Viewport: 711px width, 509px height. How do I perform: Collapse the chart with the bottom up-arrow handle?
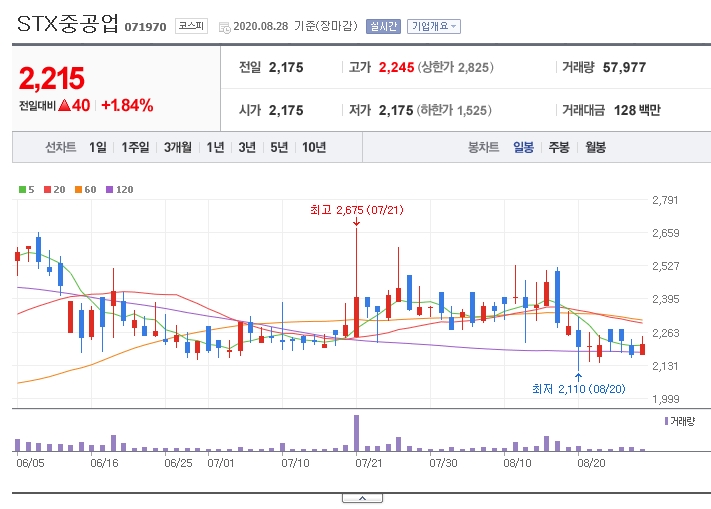pyautogui.click(x=362, y=498)
